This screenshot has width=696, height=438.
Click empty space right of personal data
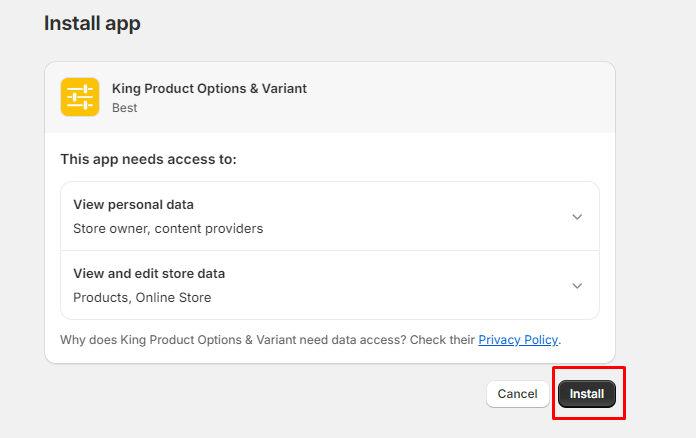[420, 216]
